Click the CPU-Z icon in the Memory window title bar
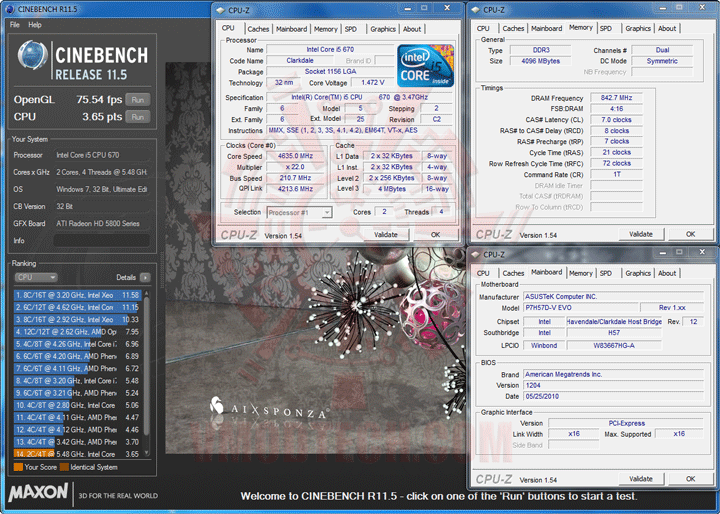The image size is (720, 514). [476, 10]
